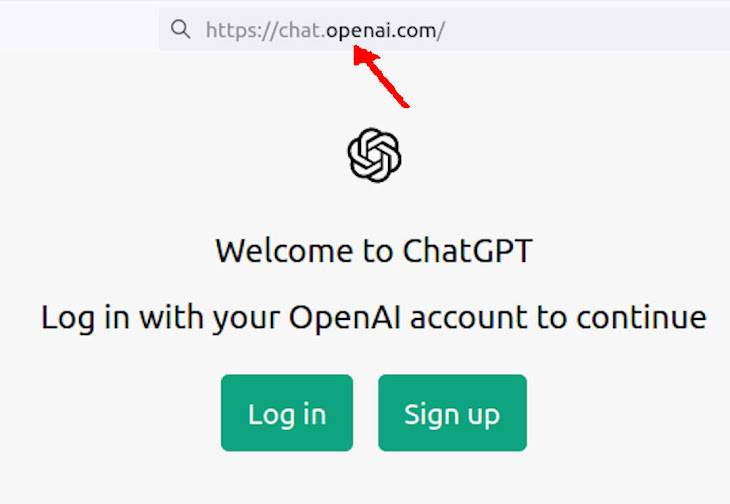Click the word "account" in the subtitle

click(x=469, y=318)
